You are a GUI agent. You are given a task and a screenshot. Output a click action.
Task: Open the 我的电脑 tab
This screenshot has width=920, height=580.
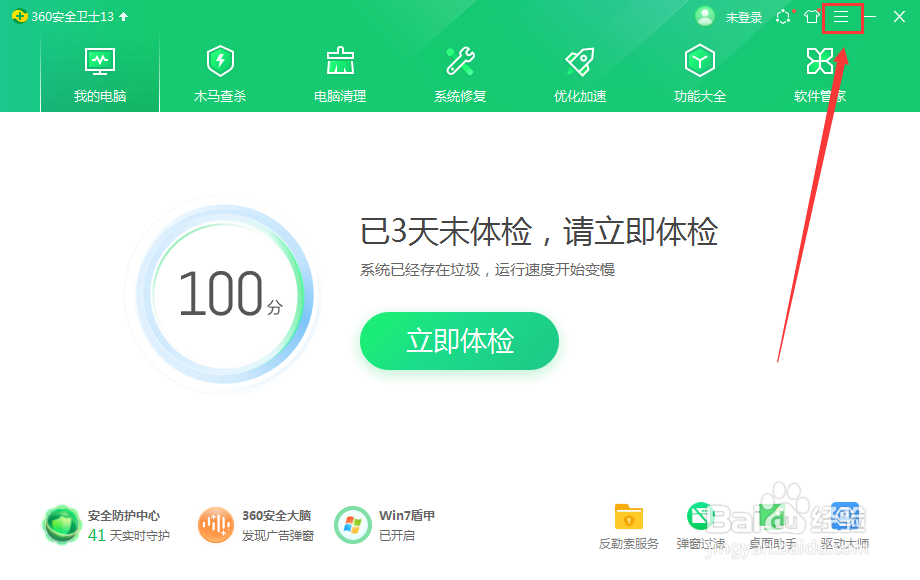pos(100,74)
